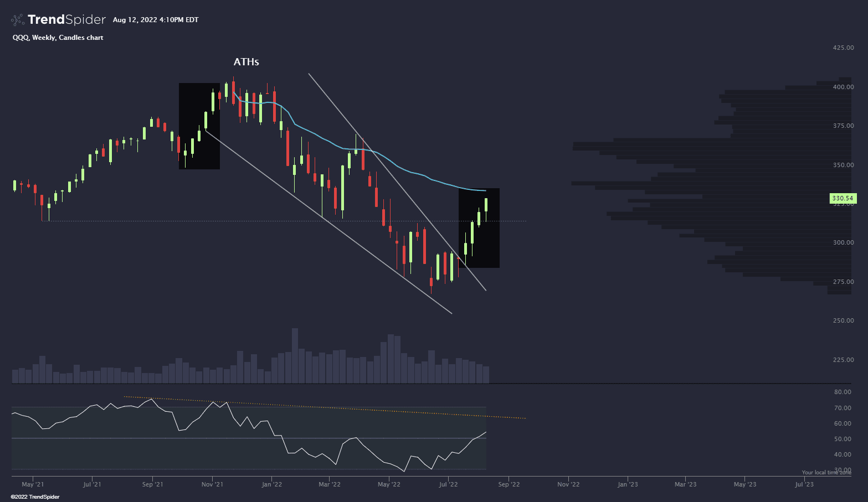The width and height of the screenshot is (868, 502).
Task: Open the Your local time zone link
Action: coord(826,473)
